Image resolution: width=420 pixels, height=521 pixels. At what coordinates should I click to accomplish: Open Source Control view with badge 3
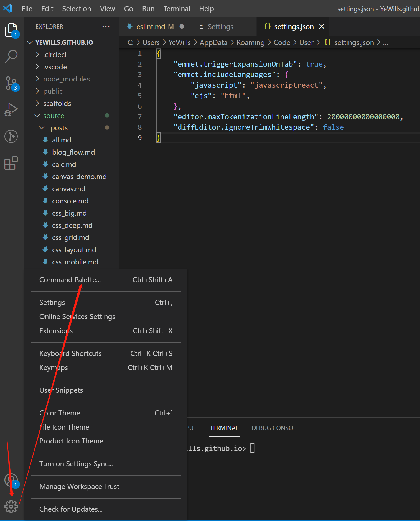point(11,83)
